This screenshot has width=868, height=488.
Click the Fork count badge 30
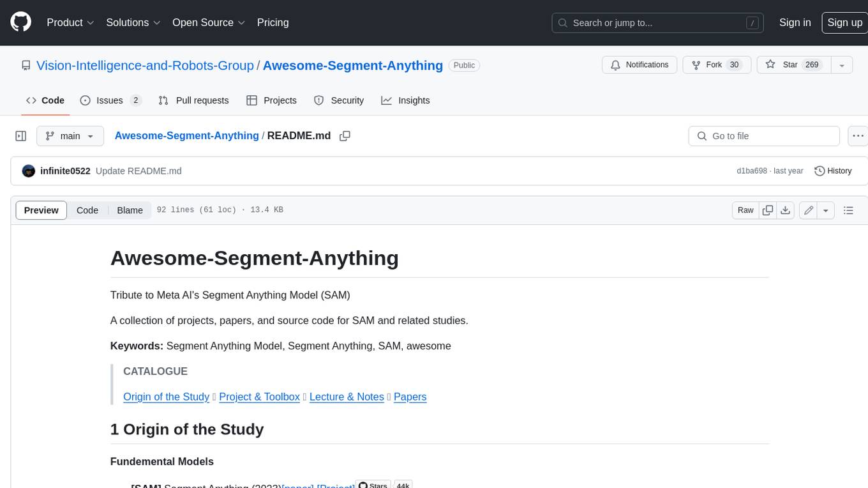tap(734, 65)
